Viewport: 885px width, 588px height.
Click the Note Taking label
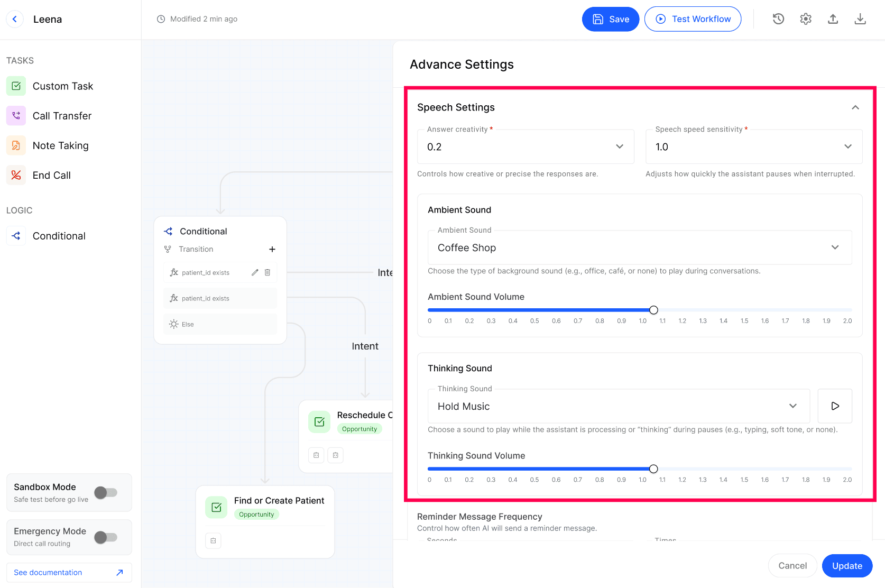[61, 145]
